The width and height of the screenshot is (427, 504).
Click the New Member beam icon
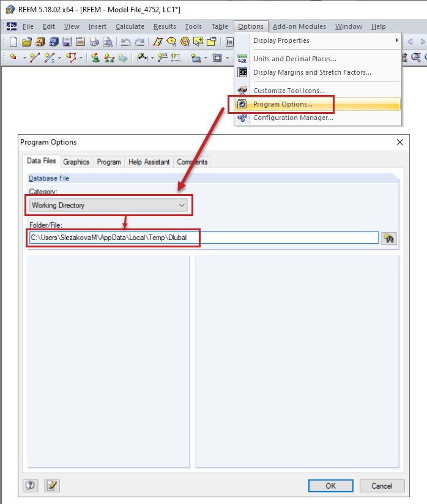click(49, 58)
